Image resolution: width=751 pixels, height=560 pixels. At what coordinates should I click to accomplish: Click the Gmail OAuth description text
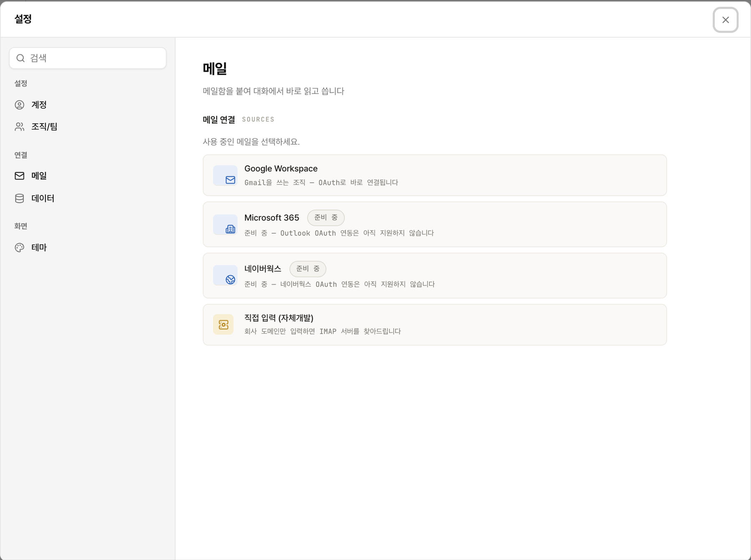click(x=321, y=182)
